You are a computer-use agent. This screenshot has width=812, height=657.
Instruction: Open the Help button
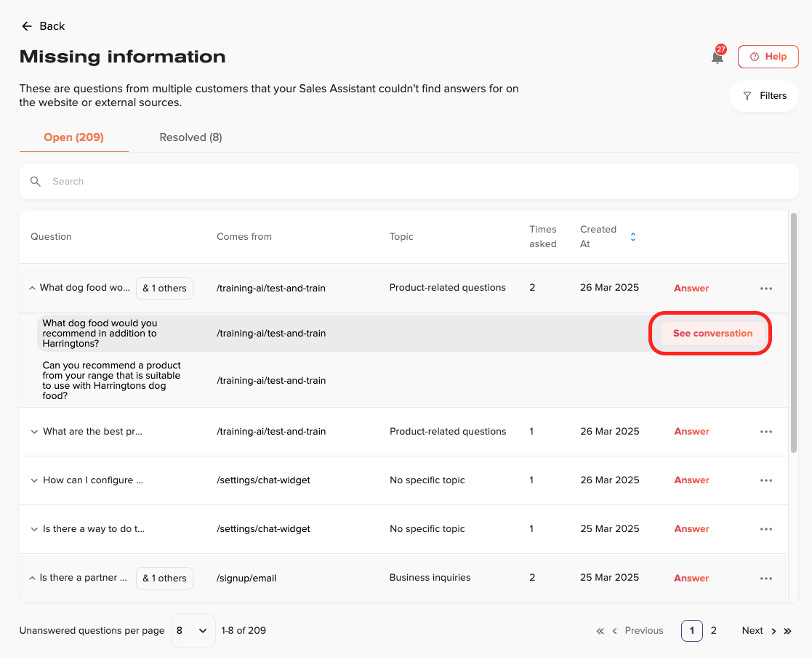coord(768,57)
